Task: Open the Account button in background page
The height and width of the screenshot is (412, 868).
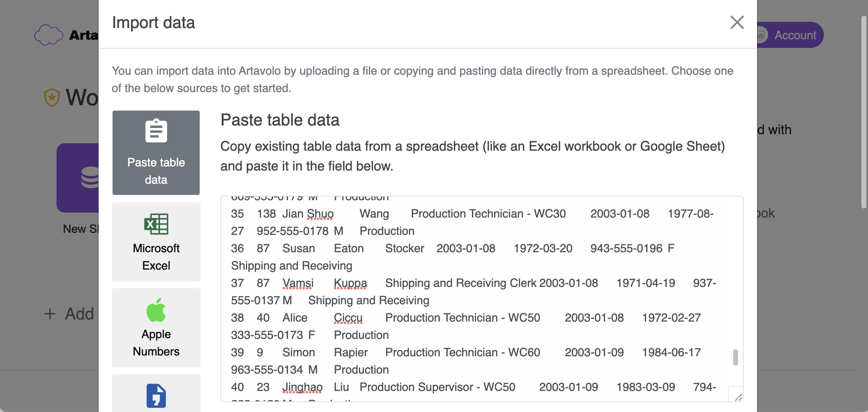Action: (790, 35)
